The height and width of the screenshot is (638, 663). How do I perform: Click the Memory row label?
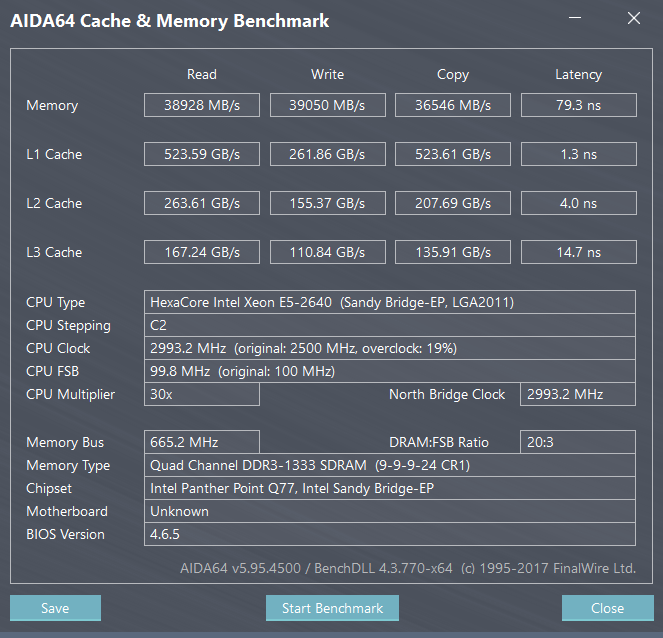point(52,105)
